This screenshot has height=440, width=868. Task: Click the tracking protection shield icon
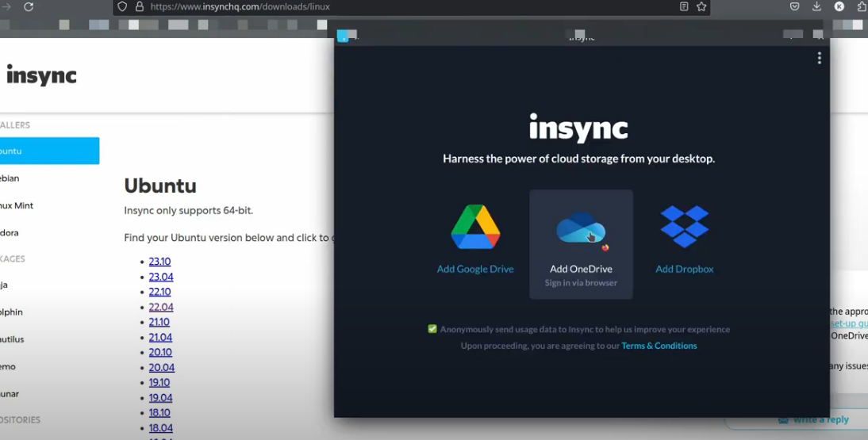coord(122,6)
